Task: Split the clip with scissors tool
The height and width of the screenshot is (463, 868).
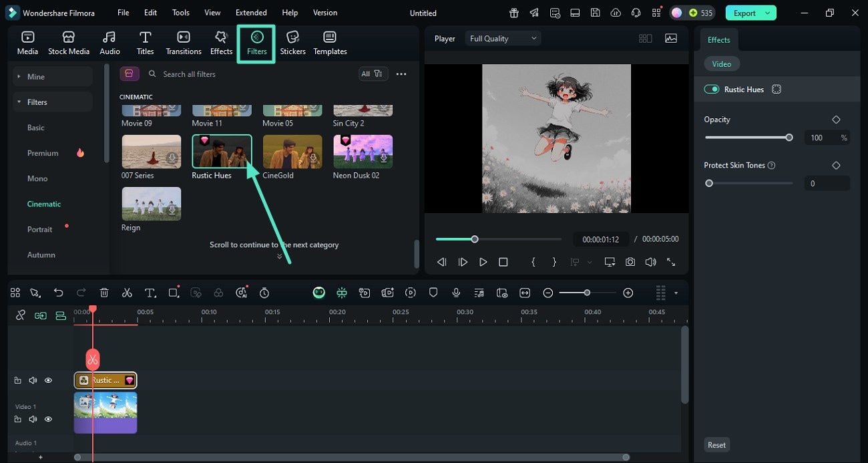Action: point(127,293)
